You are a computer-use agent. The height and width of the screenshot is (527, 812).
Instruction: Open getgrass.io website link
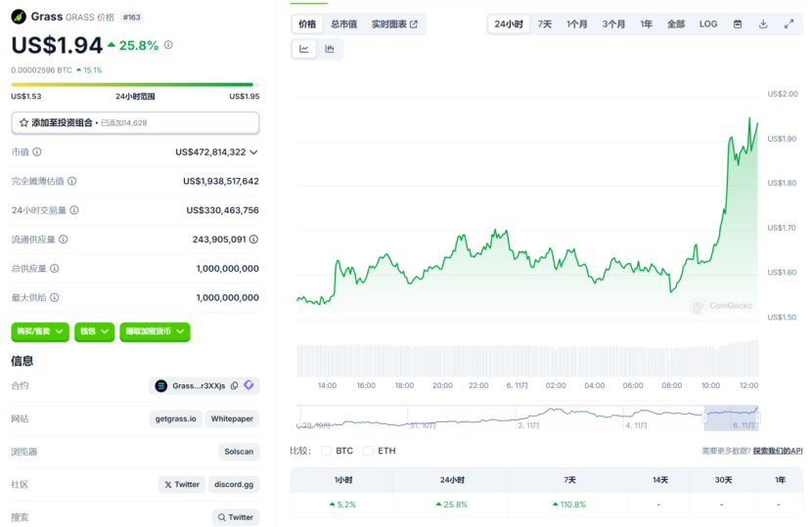tap(175, 418)
